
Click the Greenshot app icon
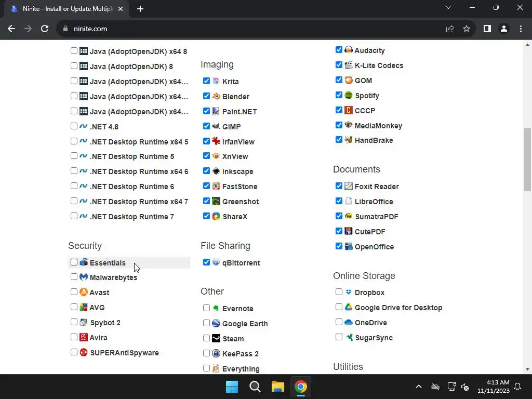pyautogui.click(x=216, y=201)
